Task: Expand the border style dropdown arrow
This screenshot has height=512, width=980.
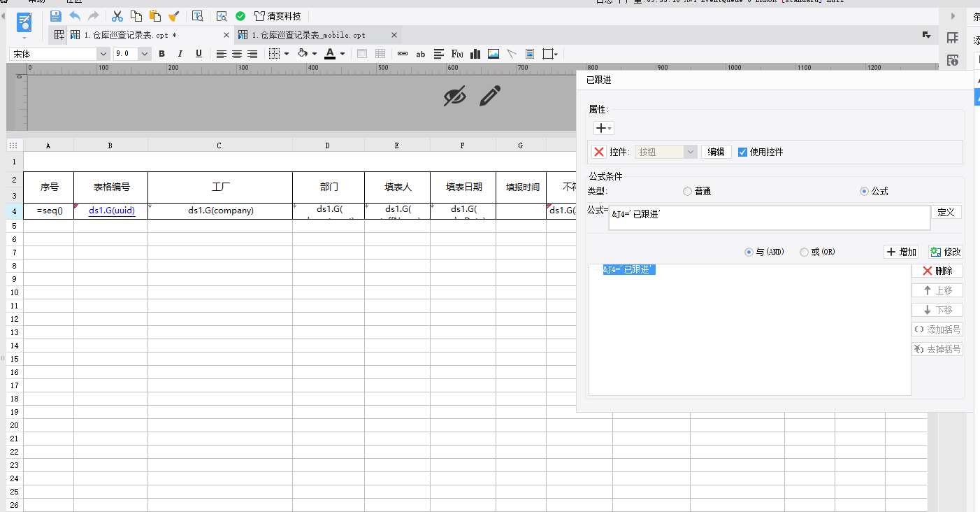Action: point(287,54)
